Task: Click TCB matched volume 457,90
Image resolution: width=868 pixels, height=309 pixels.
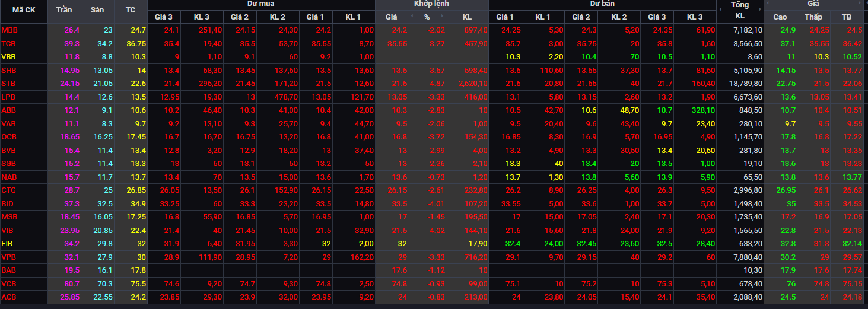Action: pyautogui.click(x=476, y=43)
